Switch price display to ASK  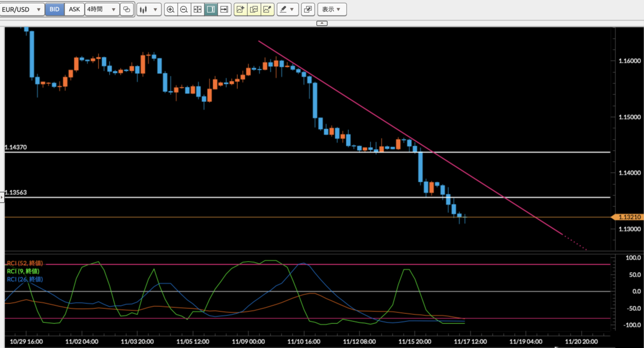[x=74, y=9]
